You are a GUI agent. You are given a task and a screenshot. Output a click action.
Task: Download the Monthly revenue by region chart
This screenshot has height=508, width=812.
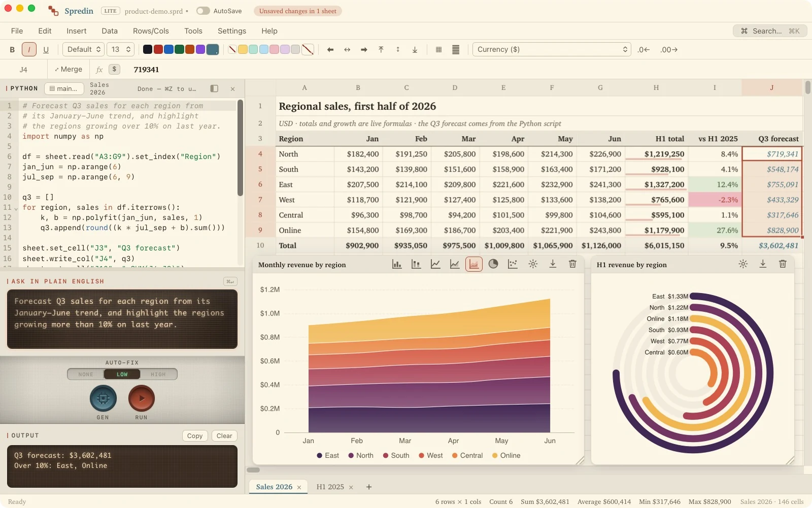click(x=553, y=264)
